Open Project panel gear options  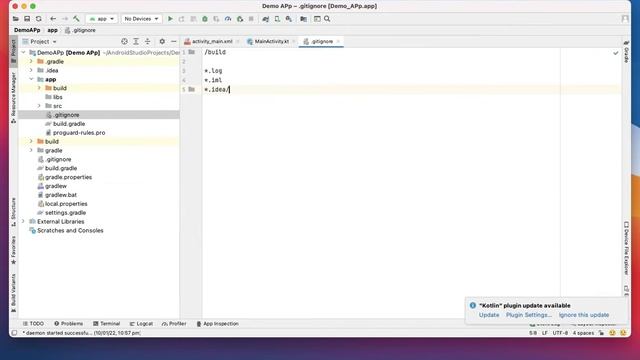coord(162,42)
